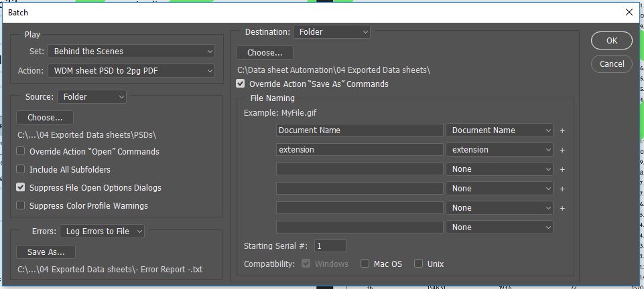Cancel the Batch dialog

click(612, 64)
